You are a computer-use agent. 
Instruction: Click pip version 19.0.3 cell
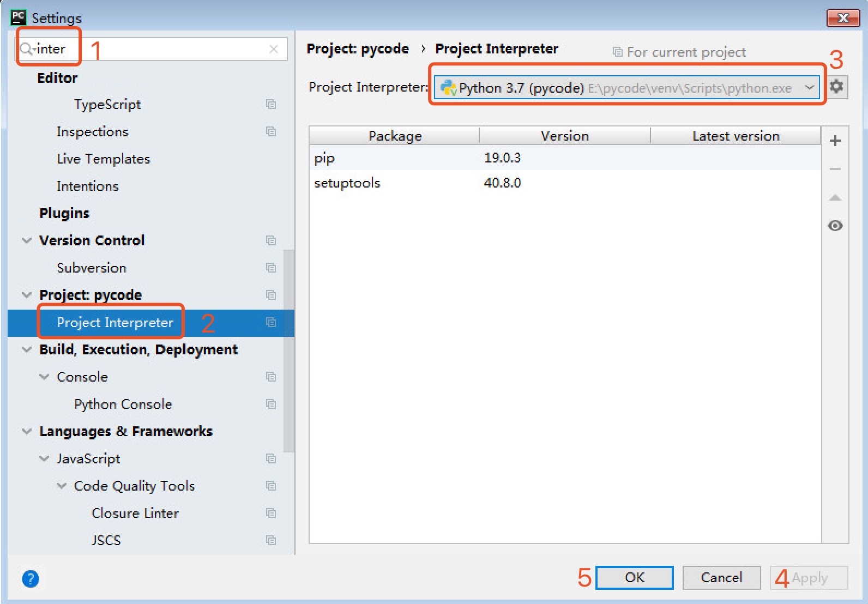(503, 158)
